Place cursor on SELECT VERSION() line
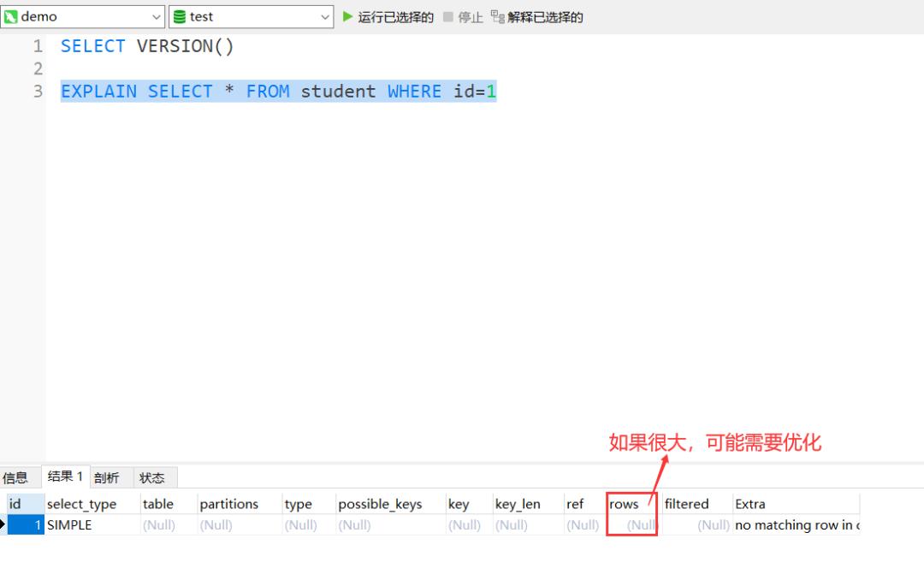The height and width of the screenshot is (574, 924). [x=147, y=46]
